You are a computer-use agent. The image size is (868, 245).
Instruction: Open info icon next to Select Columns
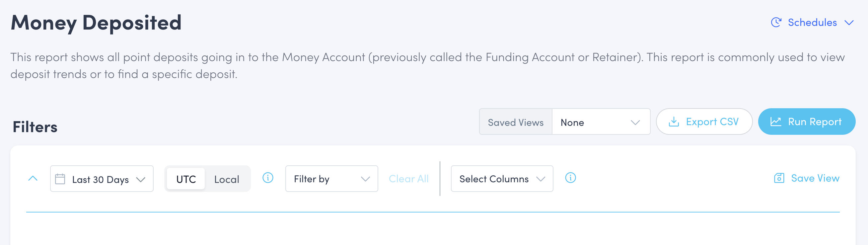coord(570,178)
